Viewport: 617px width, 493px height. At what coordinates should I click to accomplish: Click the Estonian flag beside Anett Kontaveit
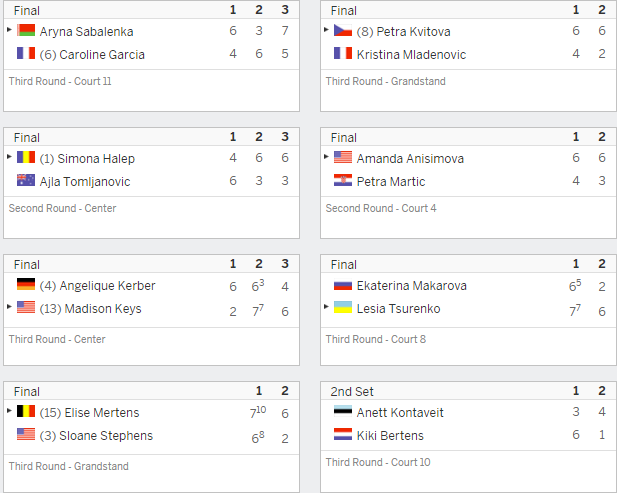[x=343, y=411]
